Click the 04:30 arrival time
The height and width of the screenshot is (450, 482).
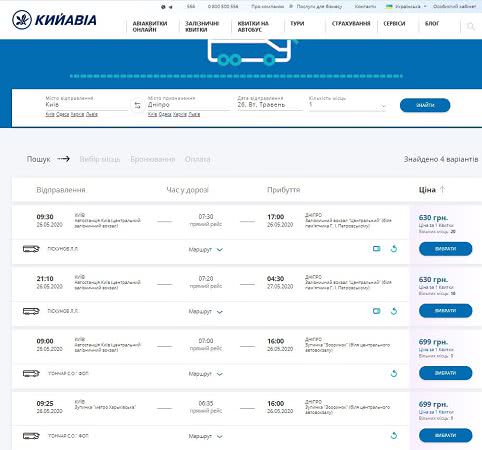276,279
